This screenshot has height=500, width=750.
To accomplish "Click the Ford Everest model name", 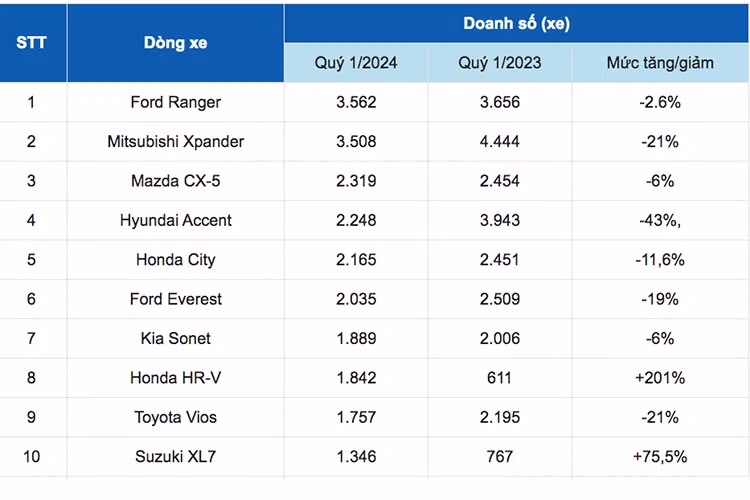I will point(176,299).
